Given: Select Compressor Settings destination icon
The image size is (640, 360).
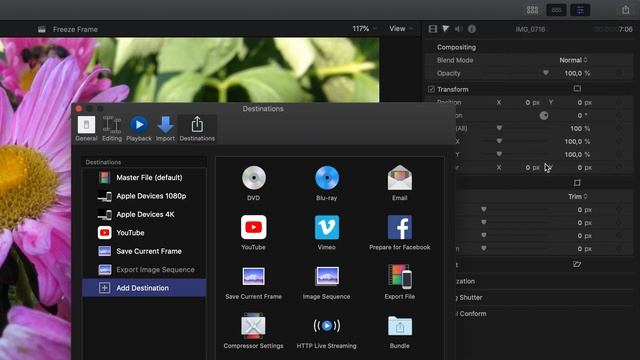Looking at the screenshot, I should [x=253, y=326].
